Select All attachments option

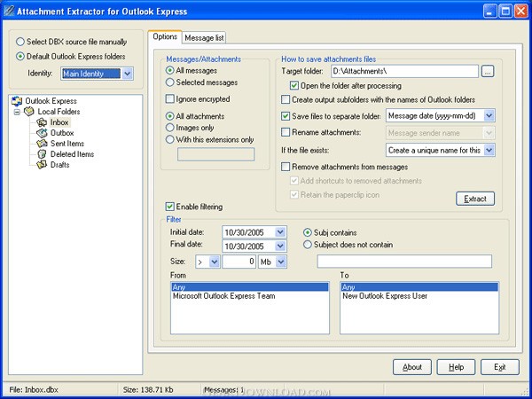pos(195,116)
